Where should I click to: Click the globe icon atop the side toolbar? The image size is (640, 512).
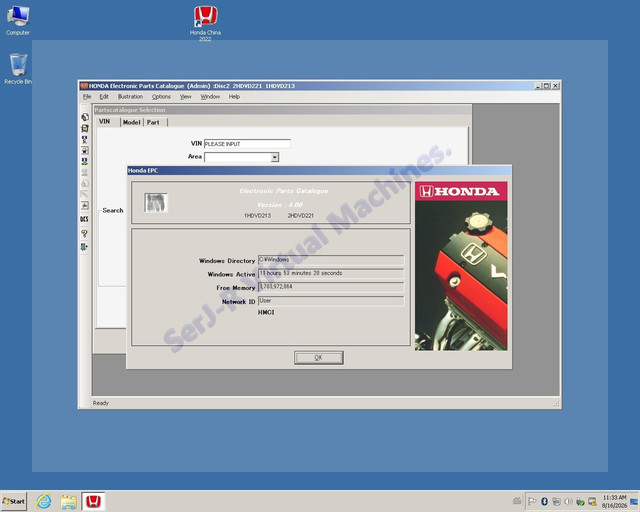click(x=84, y=117)
